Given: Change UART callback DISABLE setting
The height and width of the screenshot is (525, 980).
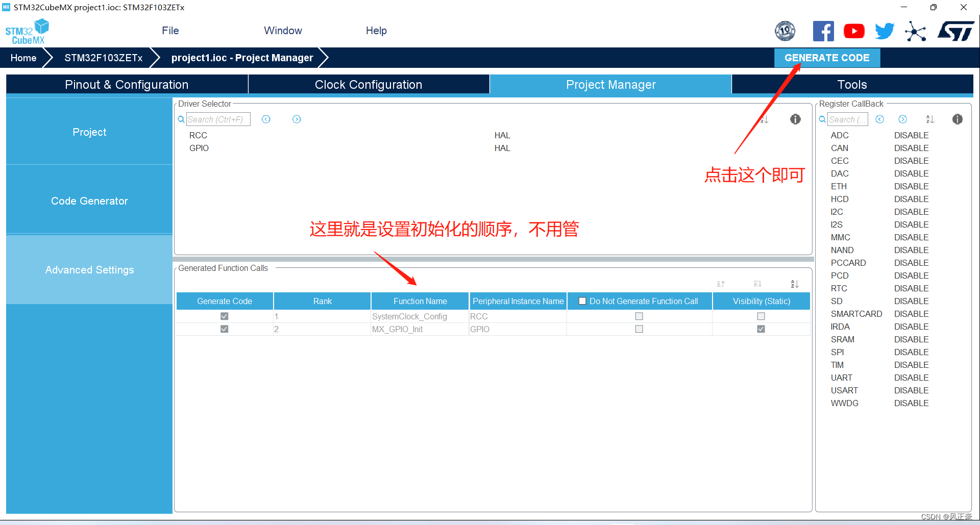Looking at the screenshot, I should [911, 378].
